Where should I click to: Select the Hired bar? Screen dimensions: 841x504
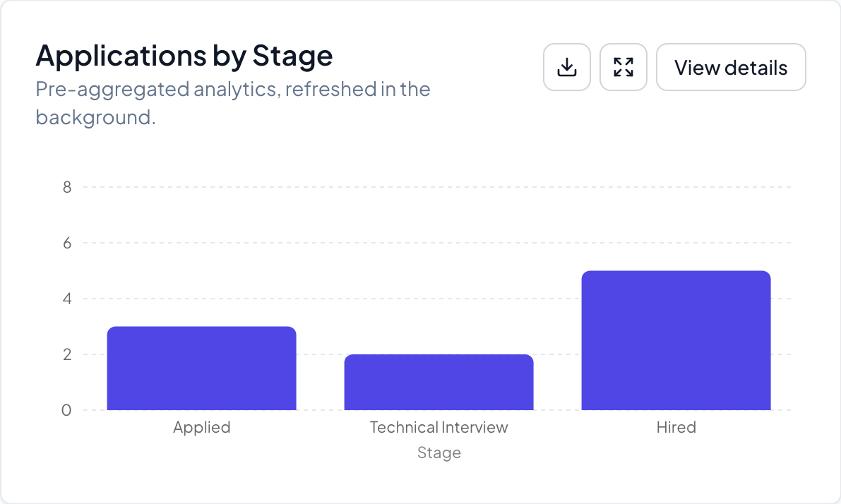coord(676,340)
